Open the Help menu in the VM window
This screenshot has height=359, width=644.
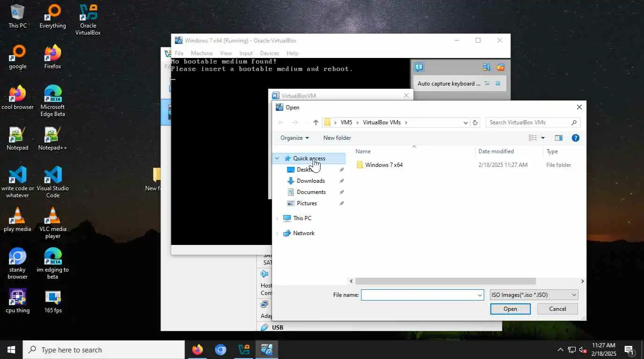(293, 53)
